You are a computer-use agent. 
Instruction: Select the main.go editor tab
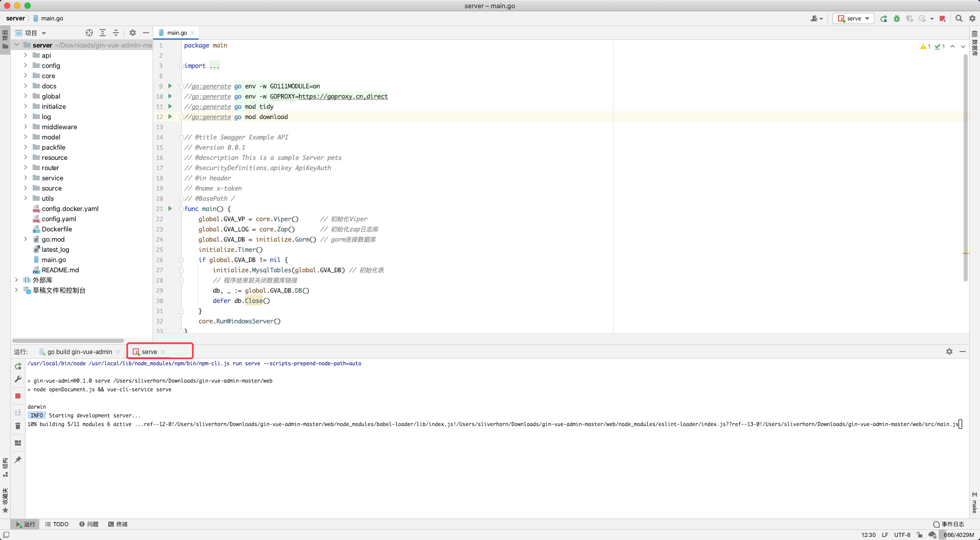pos(177,33)
